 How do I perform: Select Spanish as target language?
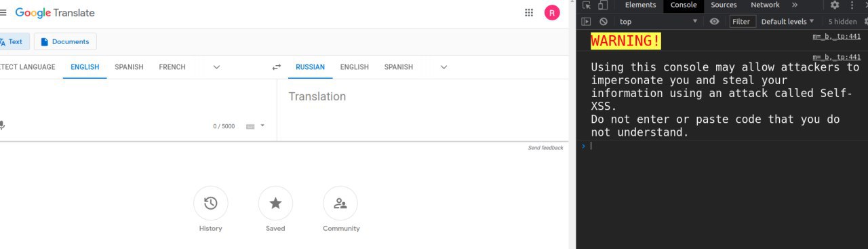(x=399, y=67)
